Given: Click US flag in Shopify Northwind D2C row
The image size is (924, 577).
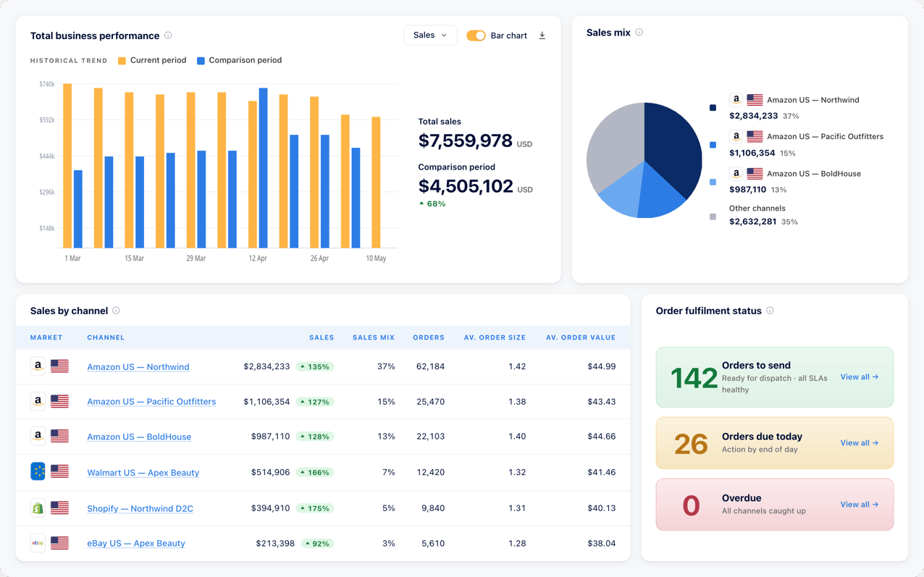Looking at the screenshot, I should (60, 508).
